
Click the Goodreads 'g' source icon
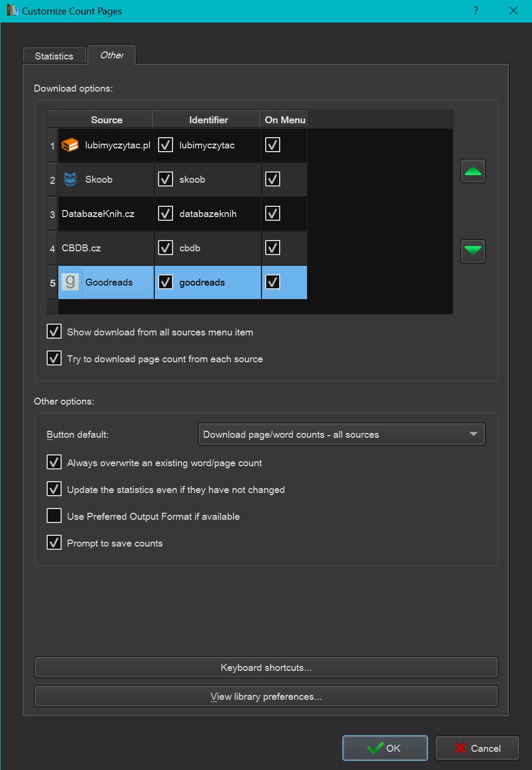tap(70, 282)
